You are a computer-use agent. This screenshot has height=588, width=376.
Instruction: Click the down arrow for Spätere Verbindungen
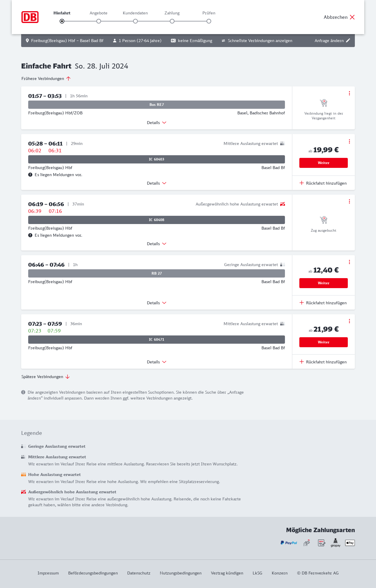point(68,377)
